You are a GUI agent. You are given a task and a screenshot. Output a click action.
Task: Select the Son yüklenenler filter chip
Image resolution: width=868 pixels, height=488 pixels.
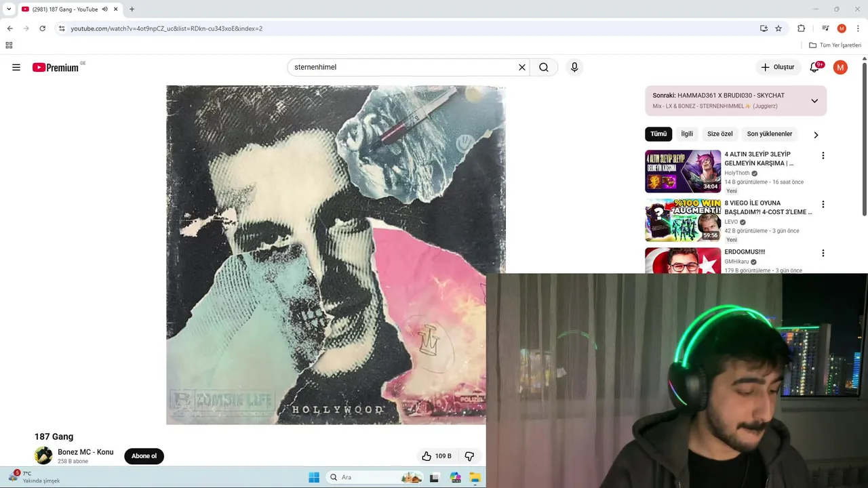click(770, 134)
